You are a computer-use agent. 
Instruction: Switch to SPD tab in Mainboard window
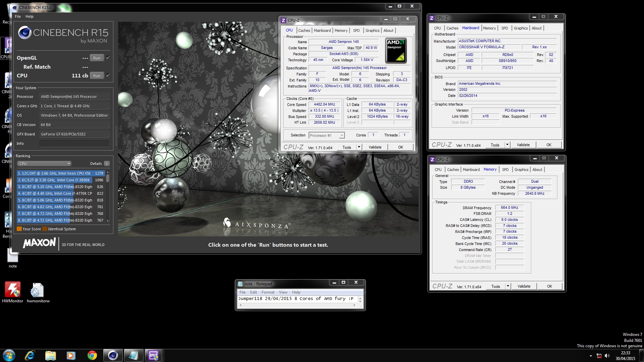click(504, 28)
